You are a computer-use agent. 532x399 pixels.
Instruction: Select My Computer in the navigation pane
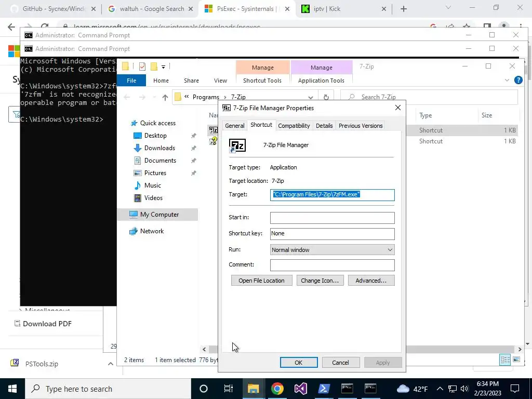click(x=158, y=215)
